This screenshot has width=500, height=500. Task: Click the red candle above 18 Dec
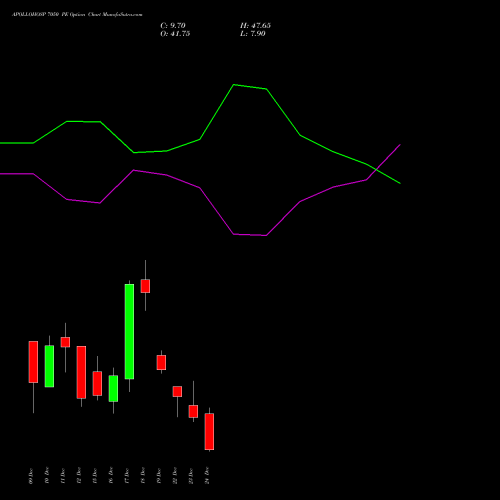click(145, 286)
